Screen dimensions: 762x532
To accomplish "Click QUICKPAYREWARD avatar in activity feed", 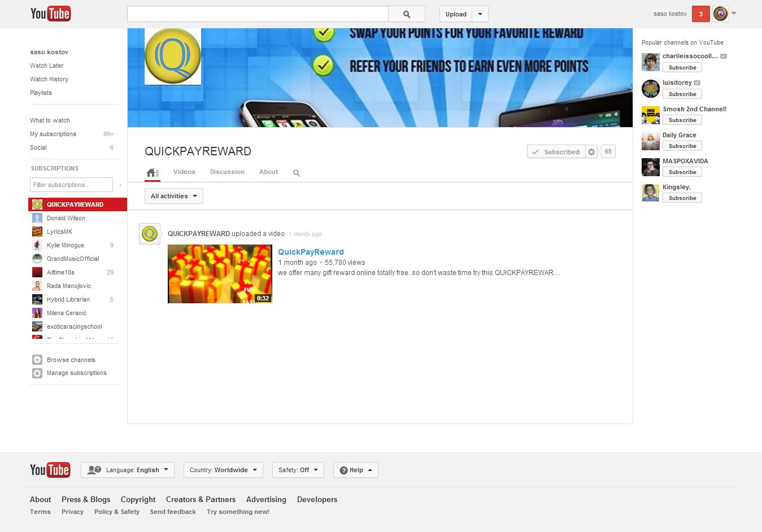I will (x=150, y=234).
